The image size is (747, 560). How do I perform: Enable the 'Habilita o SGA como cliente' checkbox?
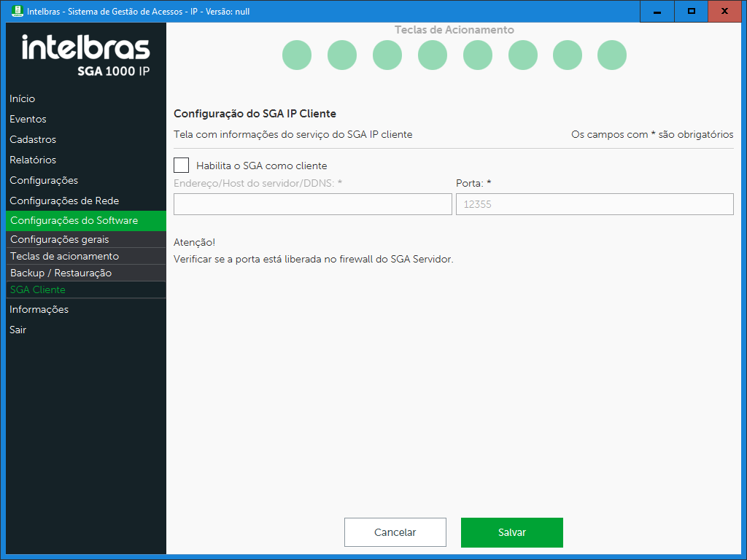point(182,166)
